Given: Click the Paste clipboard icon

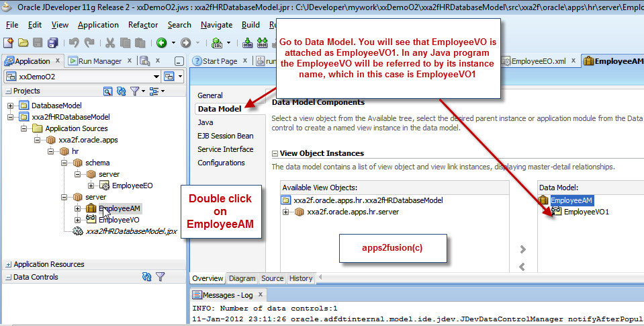Looking at the screenshot, I should tap(140, 42).
